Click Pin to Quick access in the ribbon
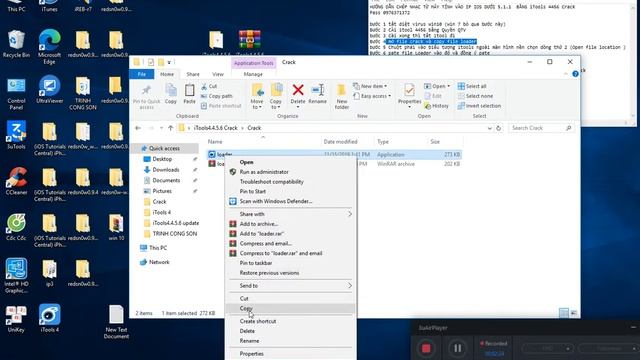This screenshot has height=360, width=640. click(x=147, y=97)
